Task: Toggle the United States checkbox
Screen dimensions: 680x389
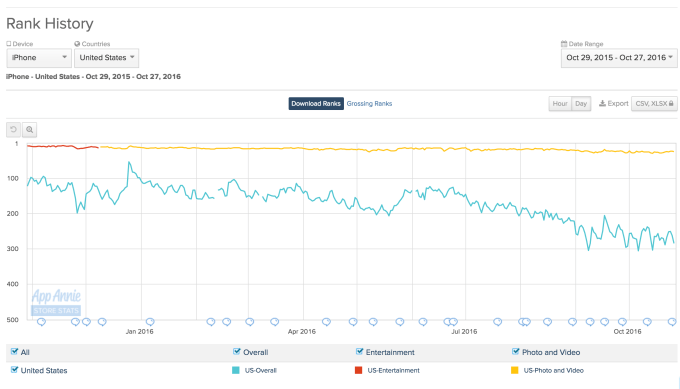Action: pyautogui.click(x=14, y=370)
